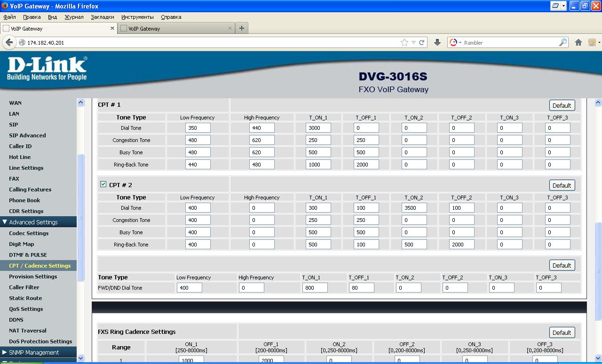Open the downloads arrow icon

click(x=437, y=42)
